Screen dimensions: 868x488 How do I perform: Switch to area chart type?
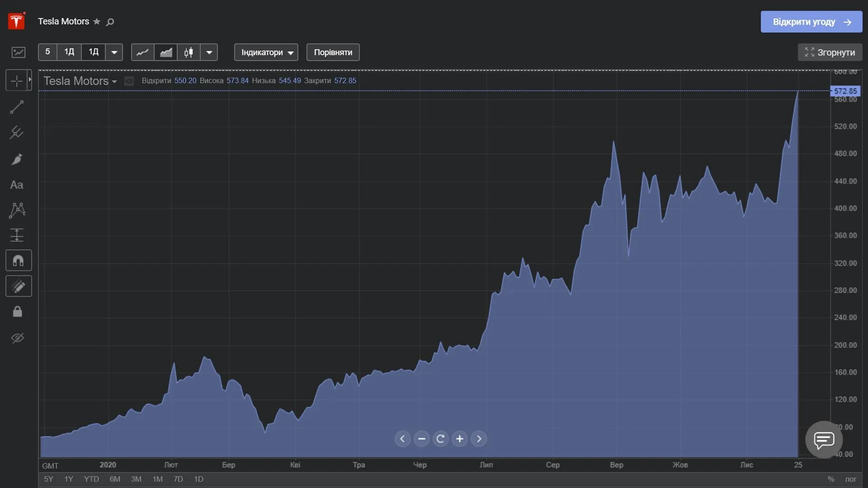point(166,52)
